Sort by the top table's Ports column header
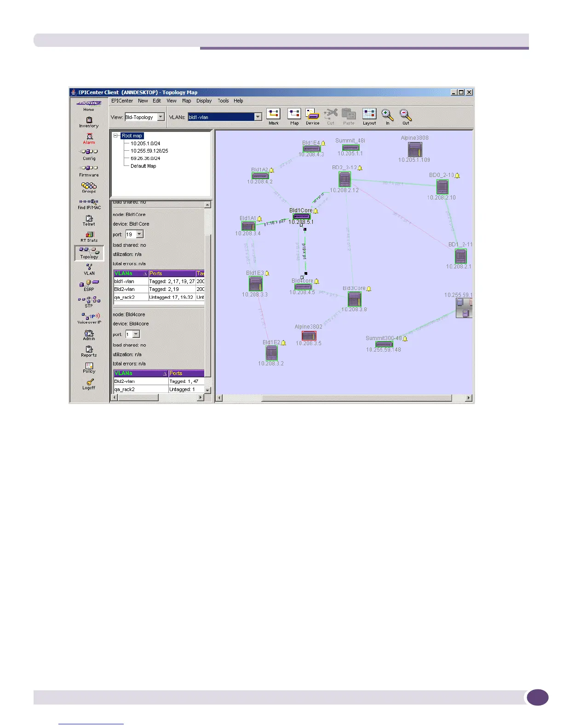Screen dimensions: 563x728 coord(172,273)
